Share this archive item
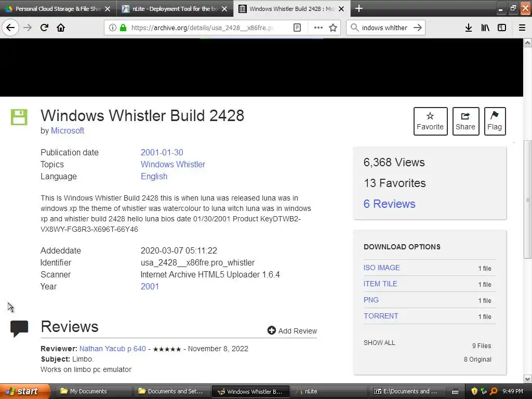 pos(465,121)
